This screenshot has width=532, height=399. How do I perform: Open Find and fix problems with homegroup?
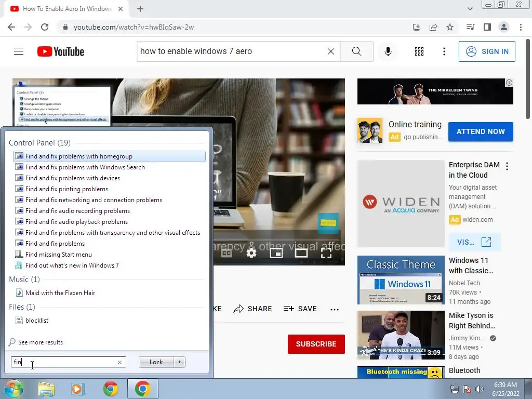(x=109, y=156)
